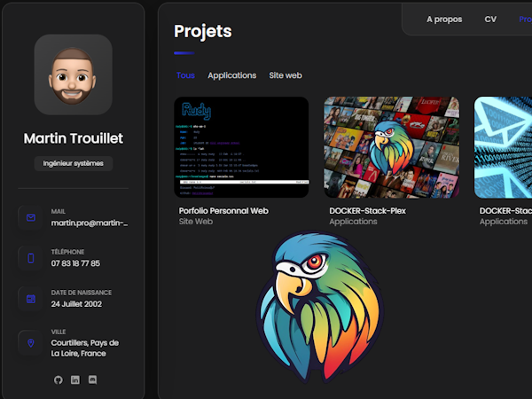The width and height of the screenshot is (532, 399).
Task: Click the telephone icon
Action: tap(30, 258)
